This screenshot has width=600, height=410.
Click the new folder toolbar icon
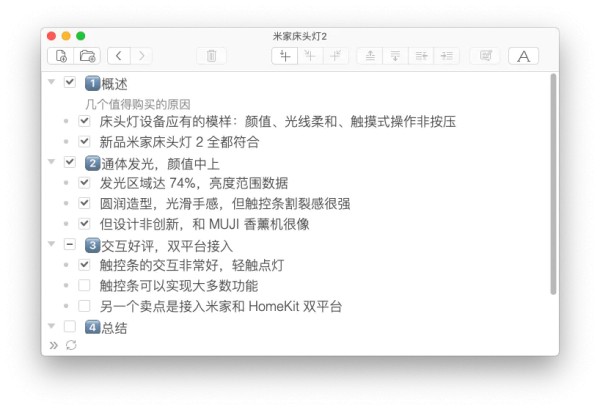tap(87, 56)
